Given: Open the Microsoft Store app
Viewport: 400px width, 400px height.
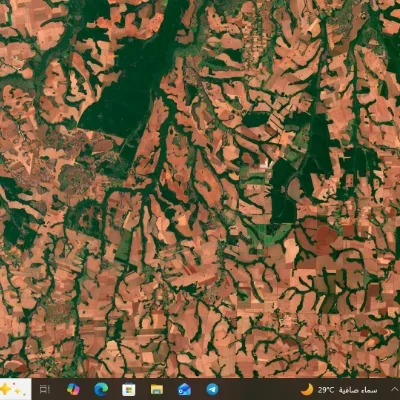Looking at the screenshot, I should (129, 389).
